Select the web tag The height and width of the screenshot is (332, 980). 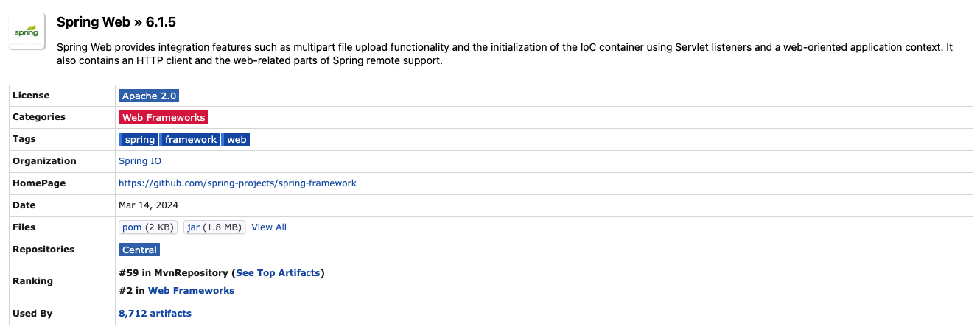click(237, 140)
